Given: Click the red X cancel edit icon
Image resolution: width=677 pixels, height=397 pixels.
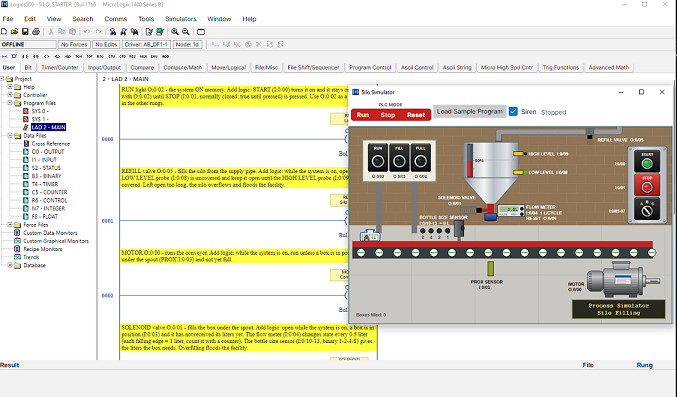Looking at the screenshot, I should [259, 44].
